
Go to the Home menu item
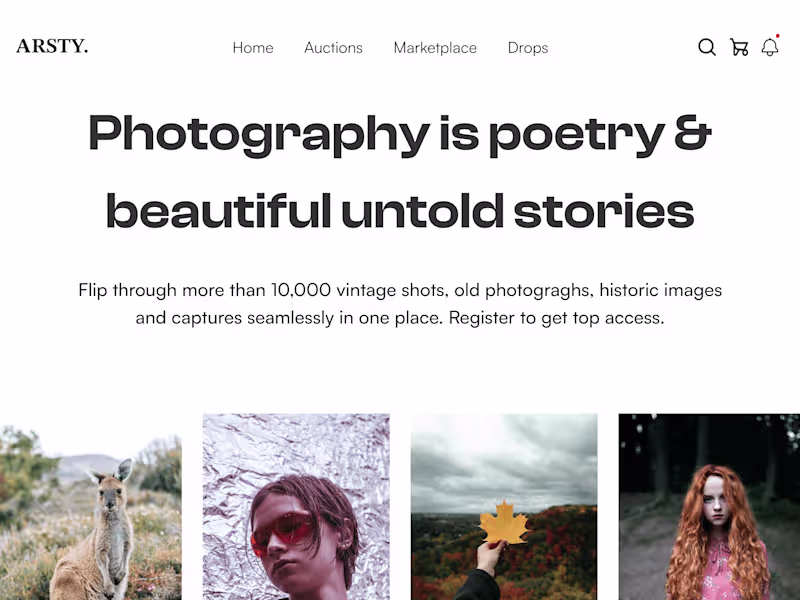(253, 48)
